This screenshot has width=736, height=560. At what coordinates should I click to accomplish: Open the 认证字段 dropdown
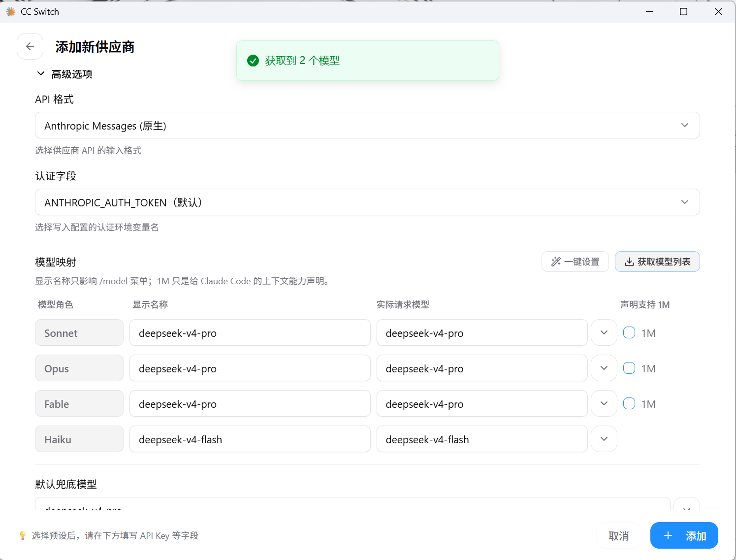click(x=367, y=202)
